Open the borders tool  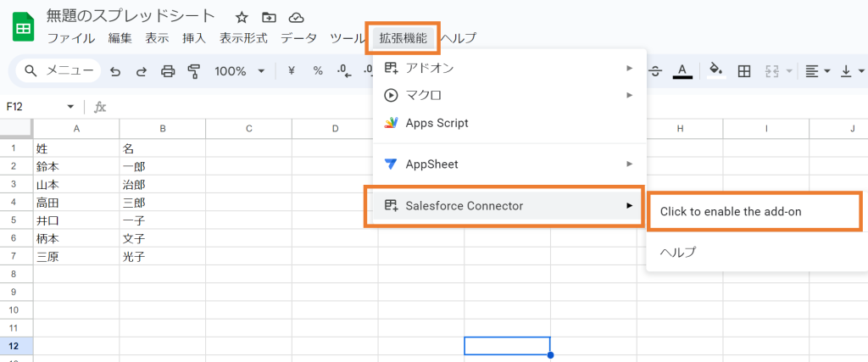[744, 71]
